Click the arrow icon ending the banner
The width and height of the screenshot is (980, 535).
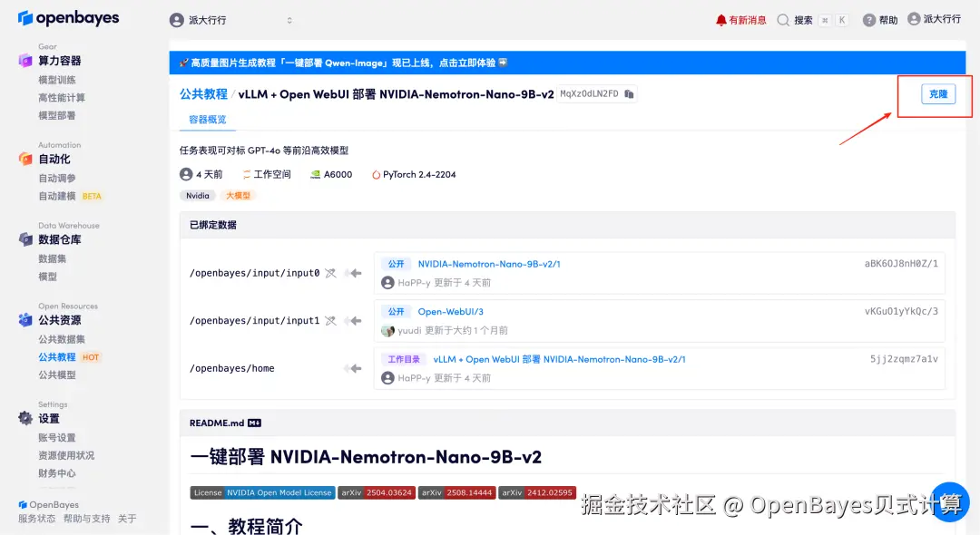click(503, 63)
